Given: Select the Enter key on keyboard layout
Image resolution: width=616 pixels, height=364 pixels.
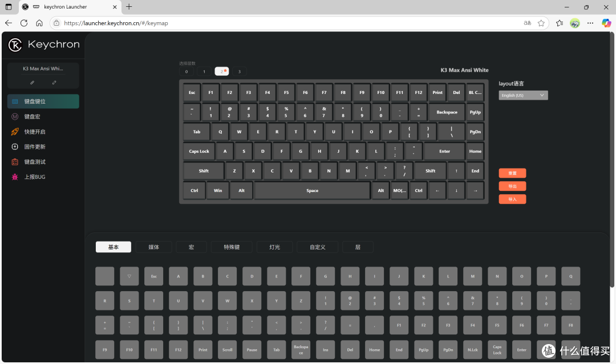Looking at the screenshot, I should pos(444,152).
